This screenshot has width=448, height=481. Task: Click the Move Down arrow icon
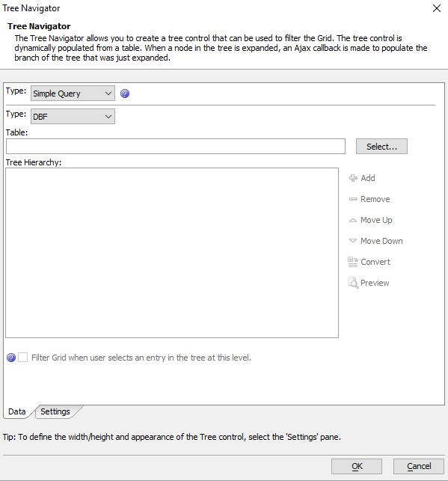353,241
